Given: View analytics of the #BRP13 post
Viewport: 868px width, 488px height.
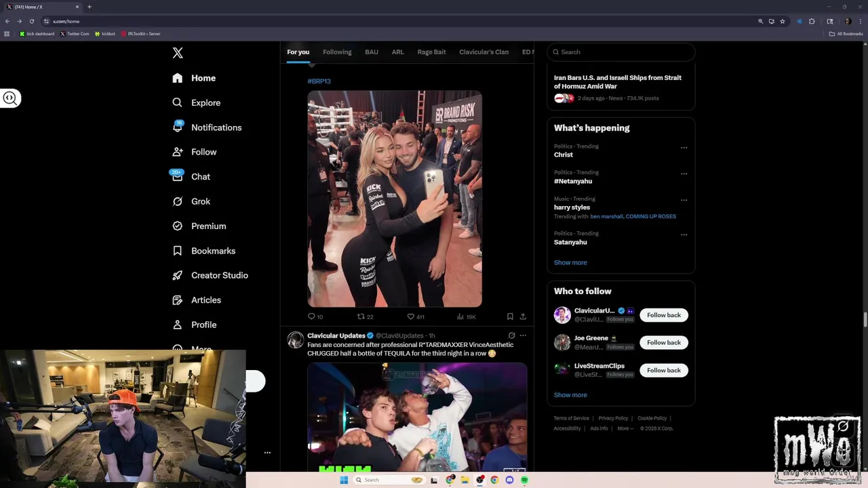Looking at the screenshot, I should [467, 317].
